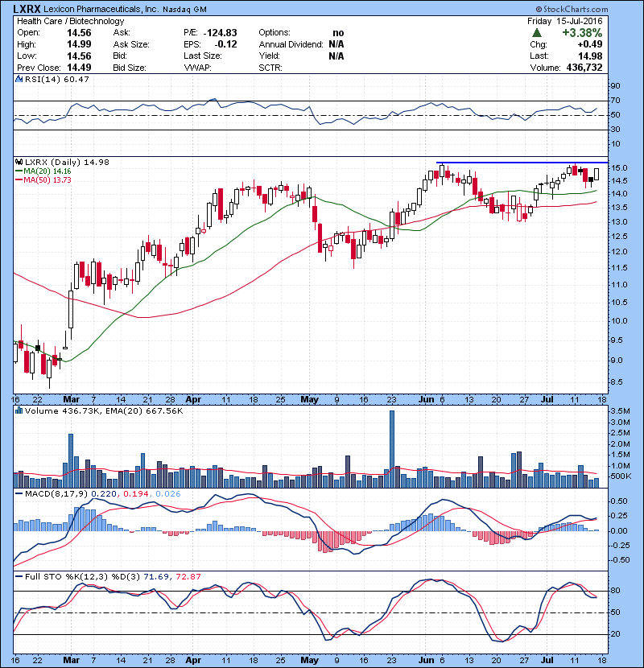Click the Last value 14.98 in quote panel
Viewport: 644px width, 668px height.
tap(590, 56)
